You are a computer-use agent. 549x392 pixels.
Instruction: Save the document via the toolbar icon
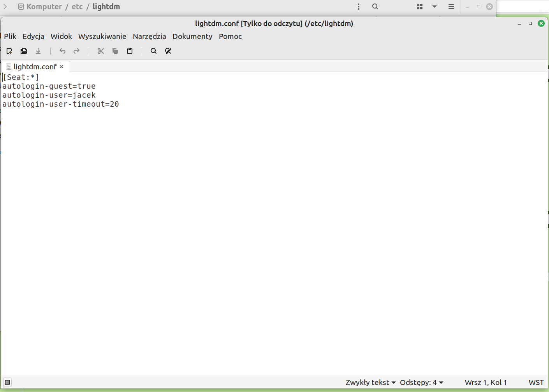coord(38,51)
